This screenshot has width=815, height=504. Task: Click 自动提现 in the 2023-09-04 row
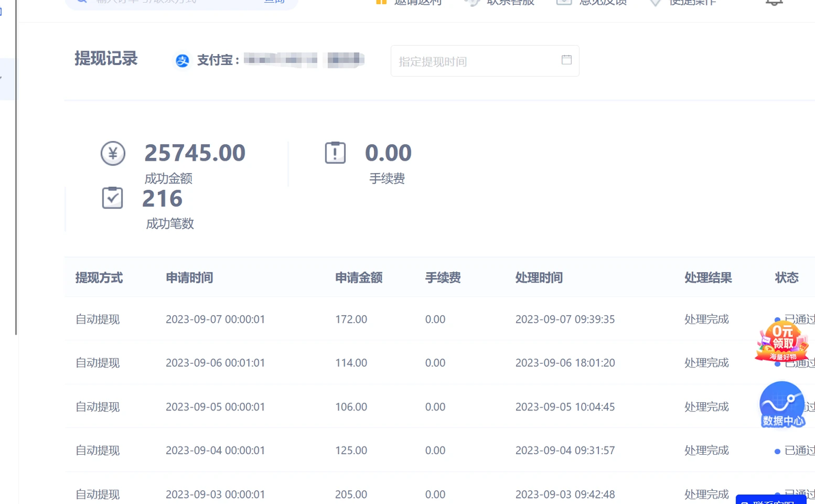[98, 451]
